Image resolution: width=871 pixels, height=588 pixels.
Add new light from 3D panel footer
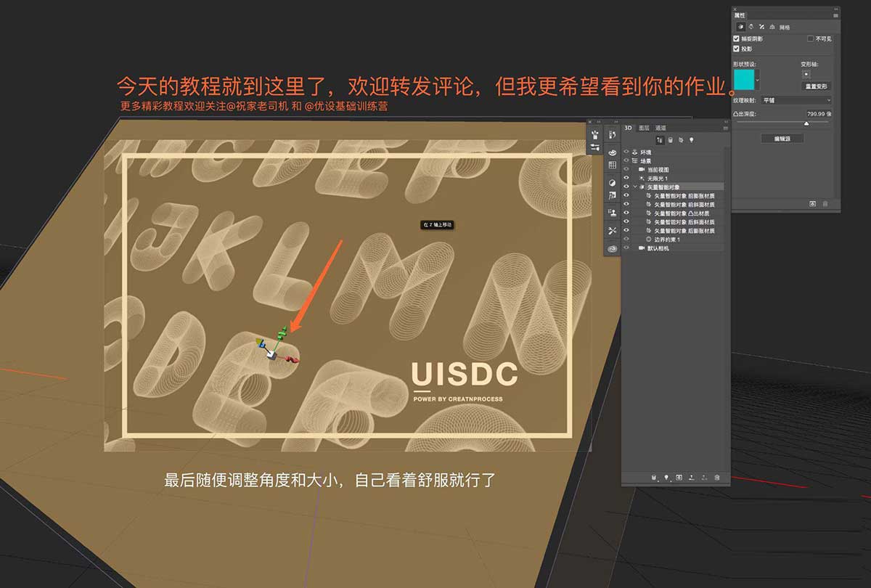pos(666,478)
